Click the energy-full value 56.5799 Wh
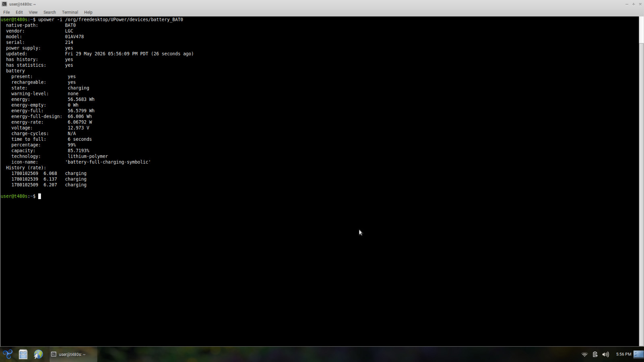This screenshot has height=362, width=644. click(81, 111)
